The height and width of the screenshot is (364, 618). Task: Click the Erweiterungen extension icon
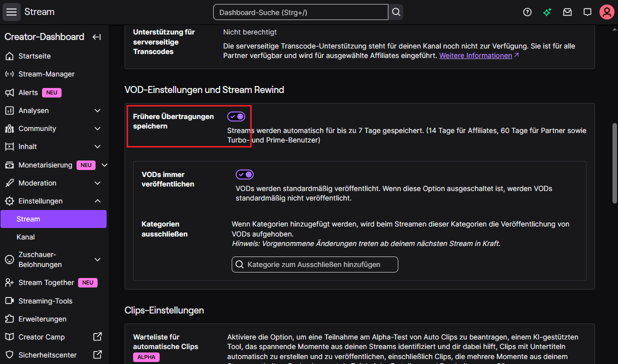pyautogui.click(x=9, y=319)
